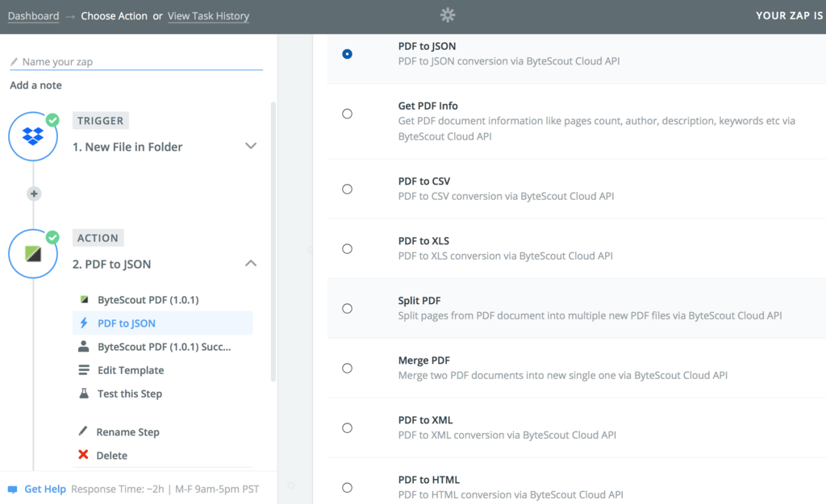Click Delete step option
The height and width of the screenshot is (504, 826).
pyautogui.click(x=111, y=455)
